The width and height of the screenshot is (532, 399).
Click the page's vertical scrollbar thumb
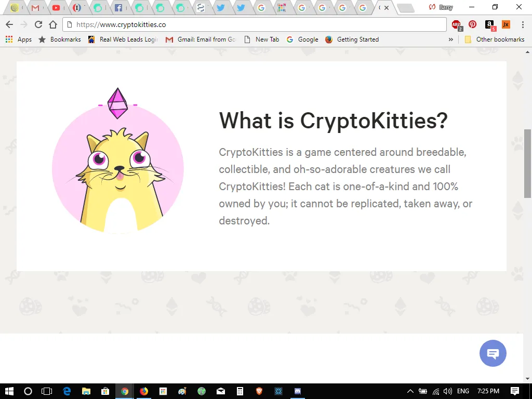[x=527, y=163]
